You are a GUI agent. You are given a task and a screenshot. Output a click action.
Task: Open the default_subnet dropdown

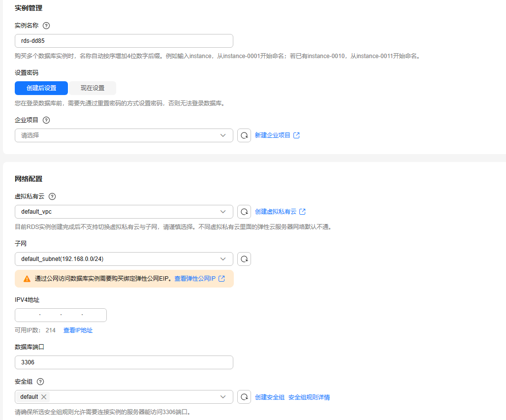[x=124, y=259]
